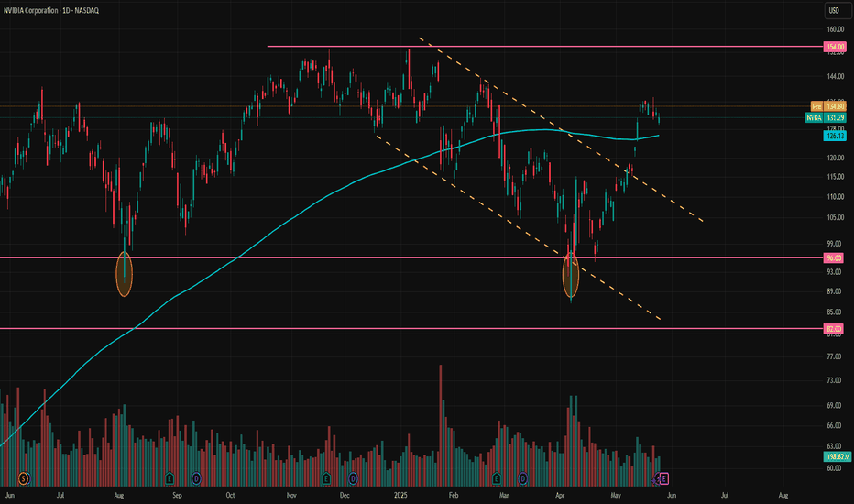The width and height of the screenshot is (854, 504).
Task: Open the earnings 'E' marker before September
Action: 170,479
